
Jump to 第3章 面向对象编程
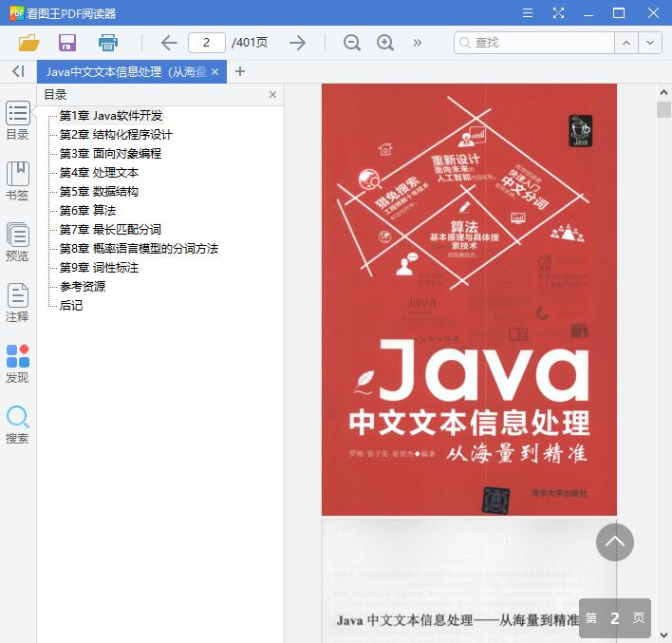[x=110, y=154]
